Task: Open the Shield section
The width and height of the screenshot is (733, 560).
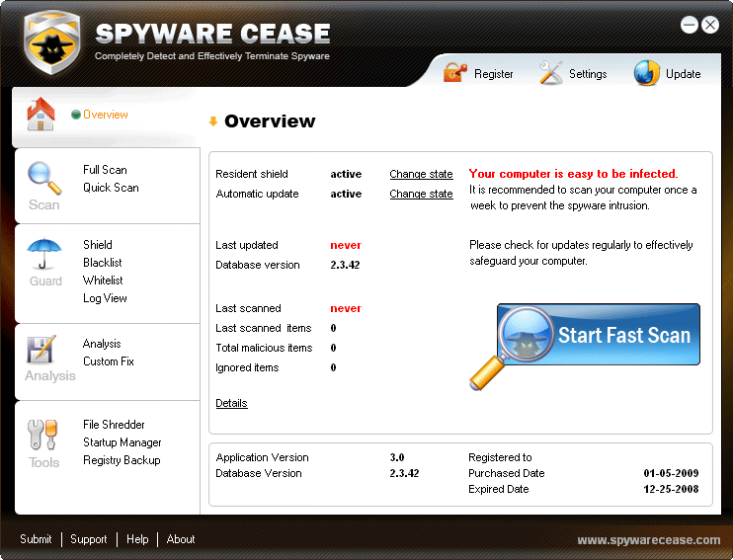Action: click(x=97, y=245)
